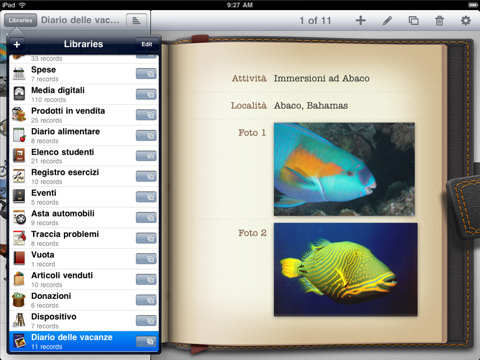Open Foto 2 striped fish photo
480x360 pixels.
point(346,270)
